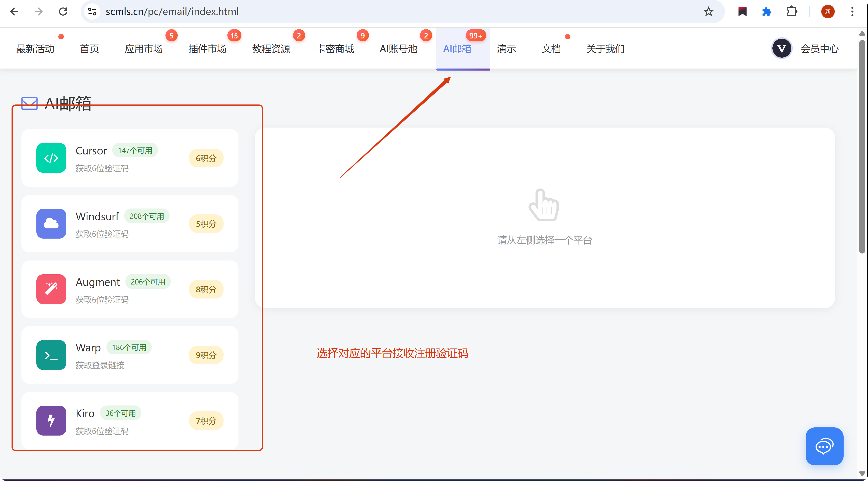The height and width of the screenshot is (481, 868).
Task: Open the browser extensions puzzle icon
Action: [791, 12]
